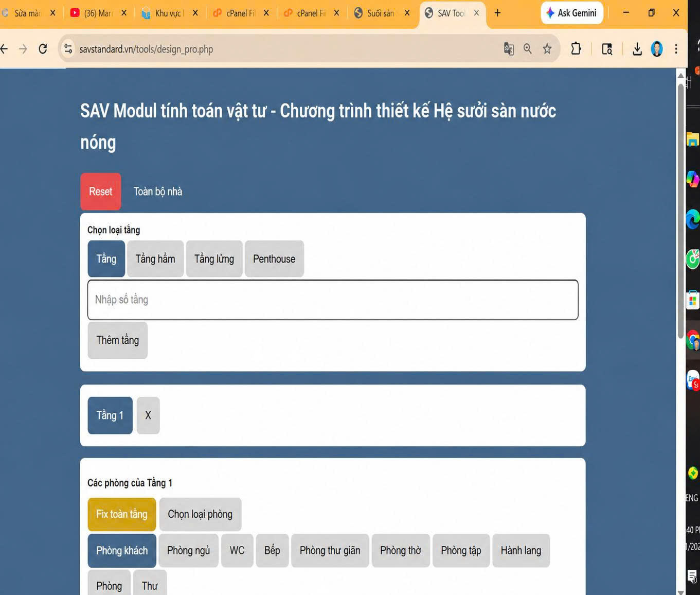The image size is (700, 595).
Task: Remove Tầng 1 with the X button
Action: coord(148,415)
